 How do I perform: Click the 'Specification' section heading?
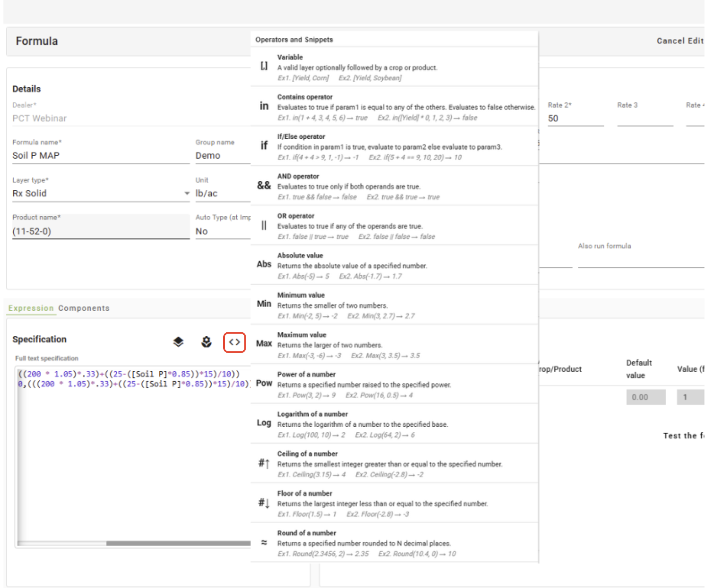point(39,339)
